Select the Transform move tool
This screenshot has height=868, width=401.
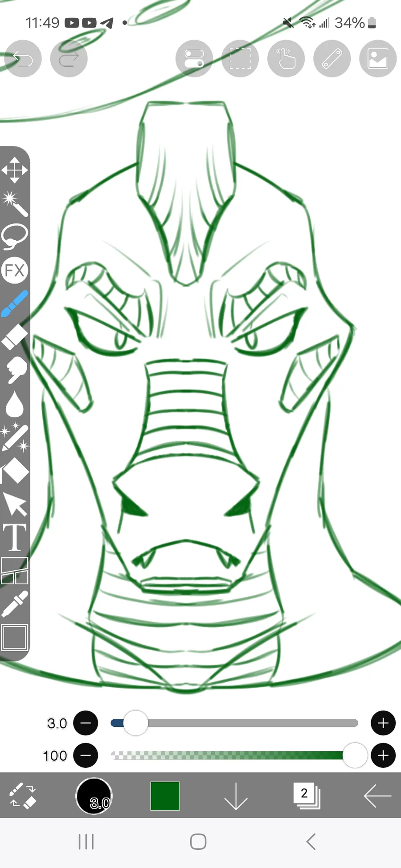(14, 170)
